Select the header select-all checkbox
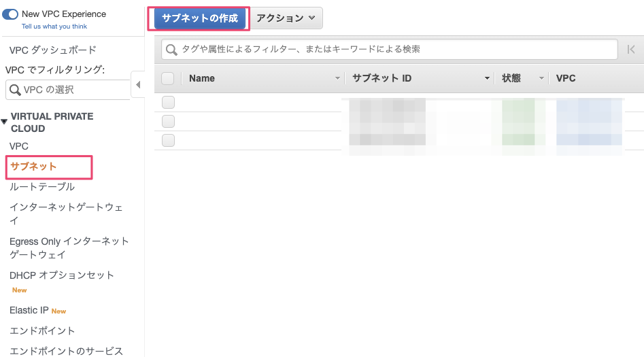 coord(168,78)
